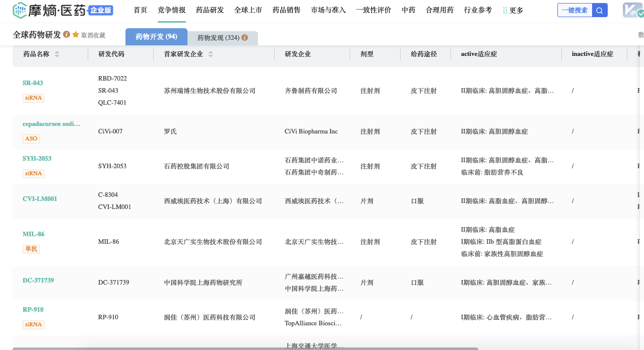Click inactive适应症 column header
644x350 pixels.
coord(593,54)
